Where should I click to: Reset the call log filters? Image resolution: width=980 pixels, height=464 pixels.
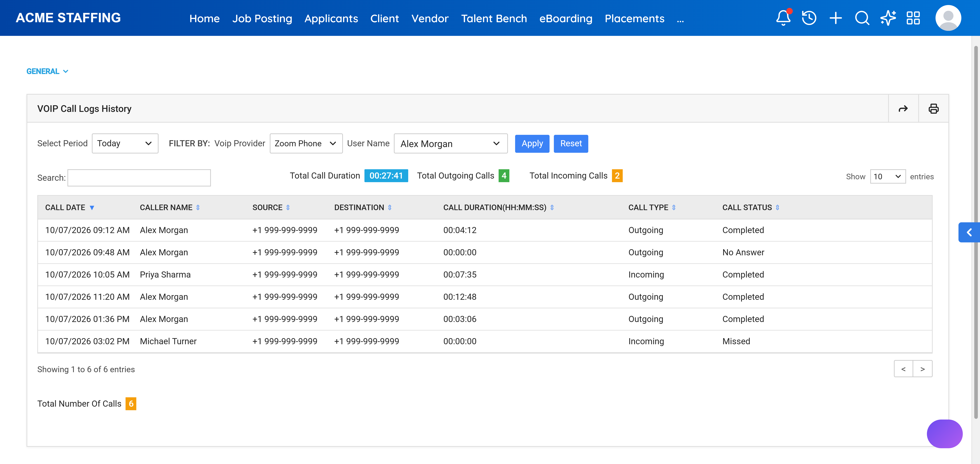point(571,143)
